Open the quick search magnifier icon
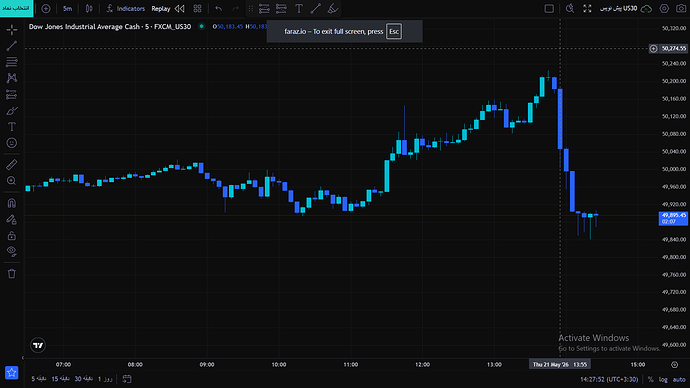The width and height of the screenshot is (690, 388). [570, 8]
